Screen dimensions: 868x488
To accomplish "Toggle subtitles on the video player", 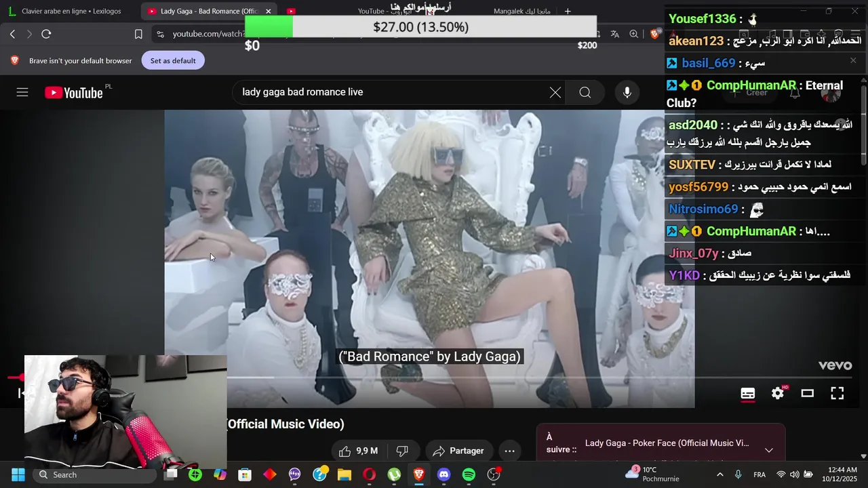I will click(748, 393).
